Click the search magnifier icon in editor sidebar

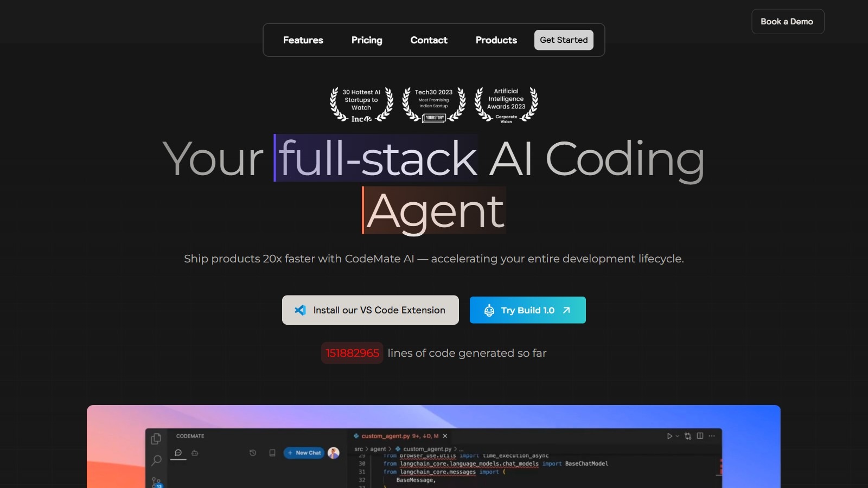pos(156,460)
